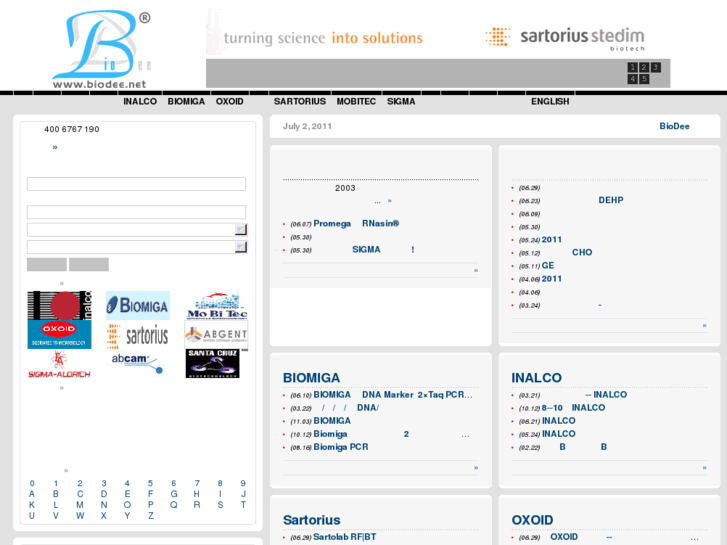
Task: Browse products by letter S
Action: point(220,505)
